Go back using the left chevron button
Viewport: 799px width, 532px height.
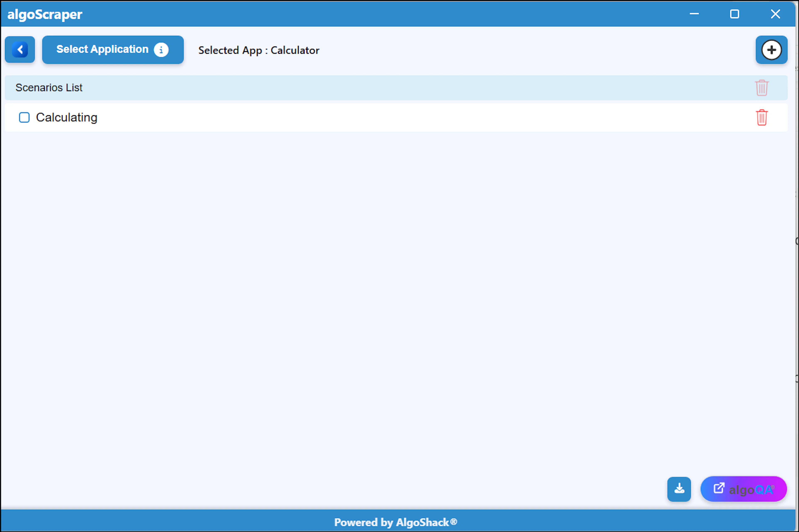[20, 50]
